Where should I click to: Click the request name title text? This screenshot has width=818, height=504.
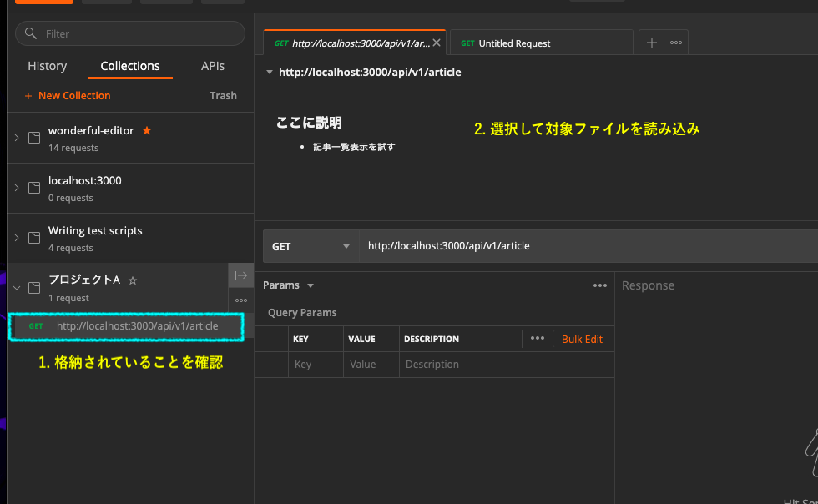(370, 72)
